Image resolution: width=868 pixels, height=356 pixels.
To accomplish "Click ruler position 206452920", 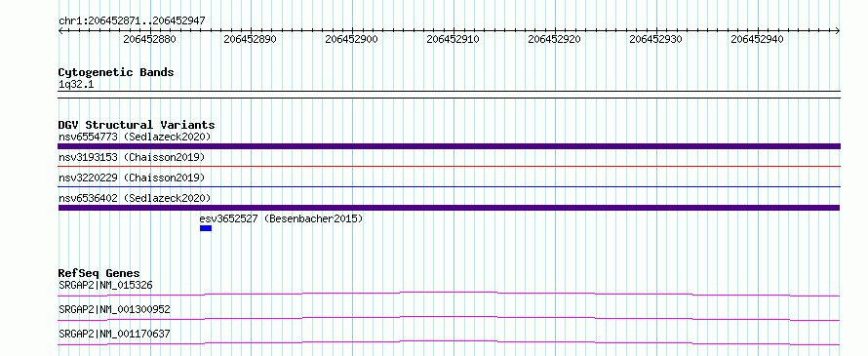I will tap(555, 39).
